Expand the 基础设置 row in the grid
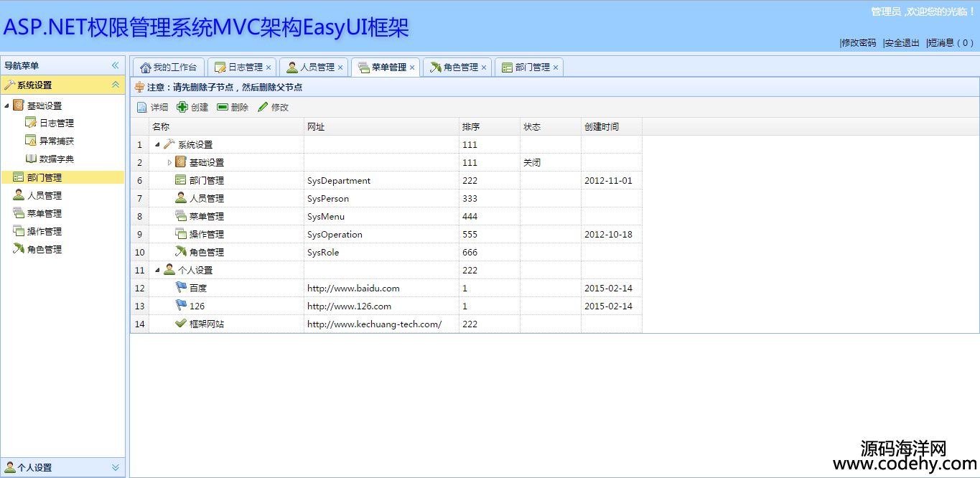Image resolution: width=980 pixels, height=478 pixels. click(x=169, y=163)
